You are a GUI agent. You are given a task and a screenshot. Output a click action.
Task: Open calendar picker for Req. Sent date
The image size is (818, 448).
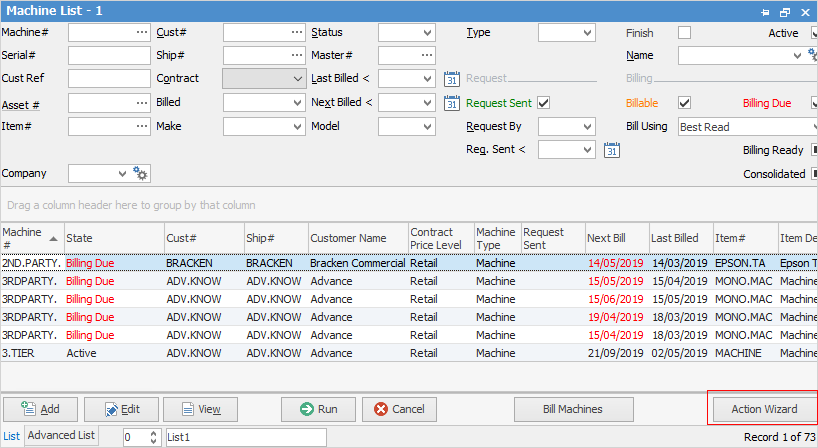point(612,150)
